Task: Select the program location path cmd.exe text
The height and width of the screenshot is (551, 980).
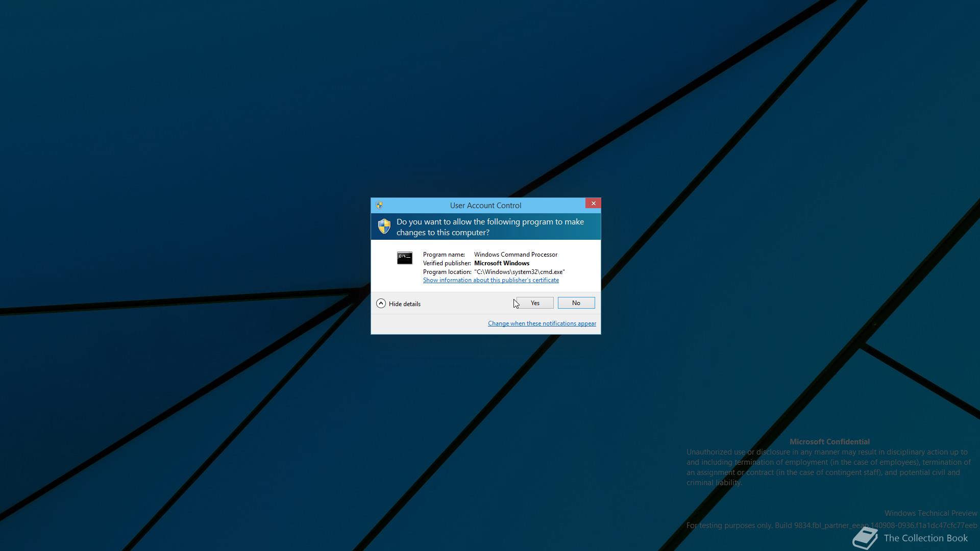Action: point(519,272)
